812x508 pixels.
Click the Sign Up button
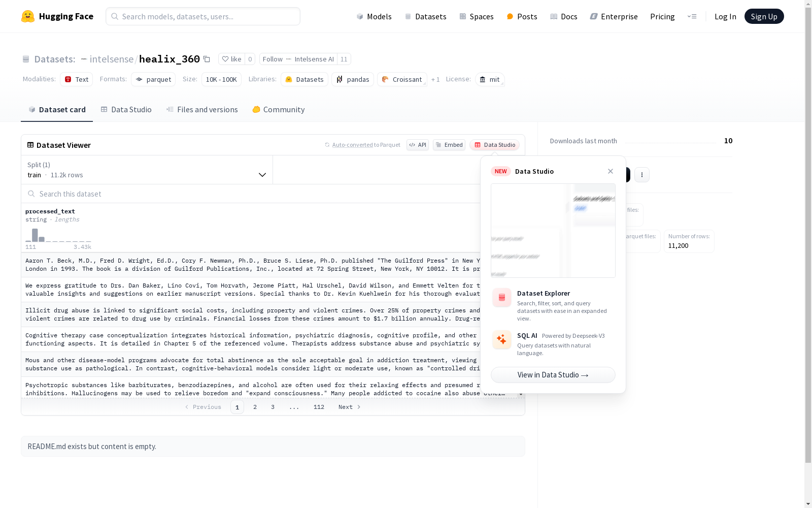click(x=764, y=16)
